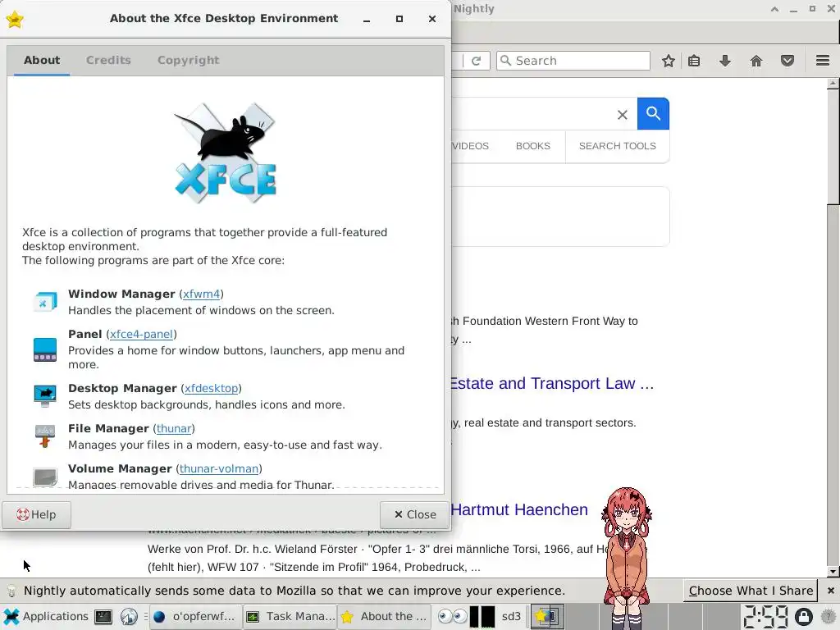
Task: Dismiss the Nightly data notification bar
Action: coord(830,591)
